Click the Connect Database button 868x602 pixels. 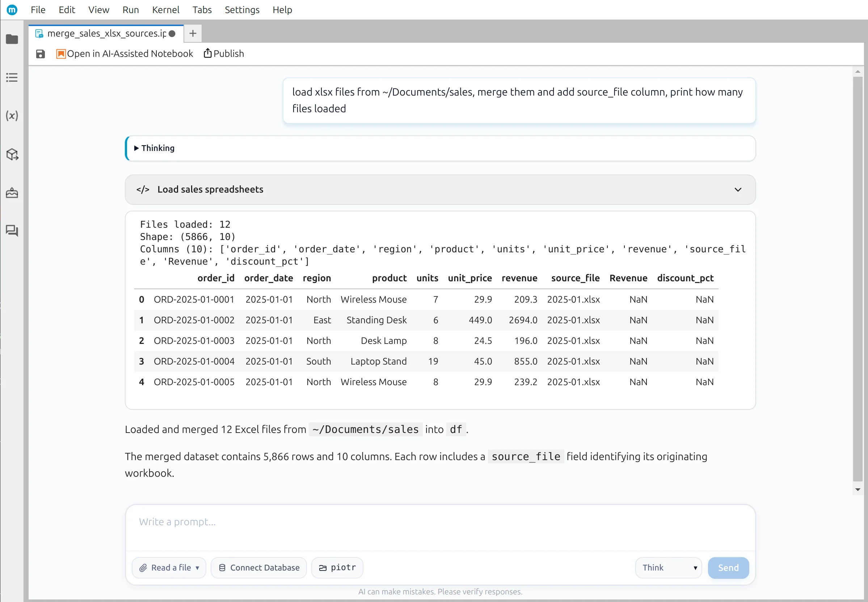[x=259, y=568]
